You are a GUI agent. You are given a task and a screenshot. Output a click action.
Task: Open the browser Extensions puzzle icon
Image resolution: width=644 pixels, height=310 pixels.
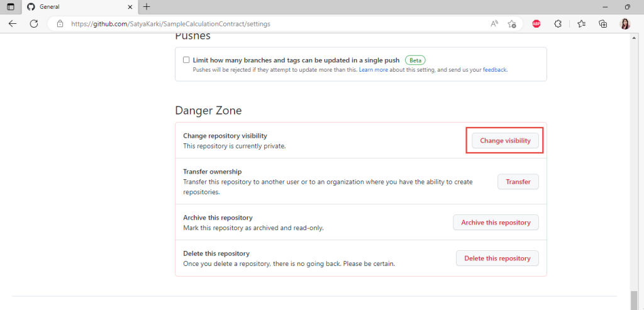[x=558, y=24]
